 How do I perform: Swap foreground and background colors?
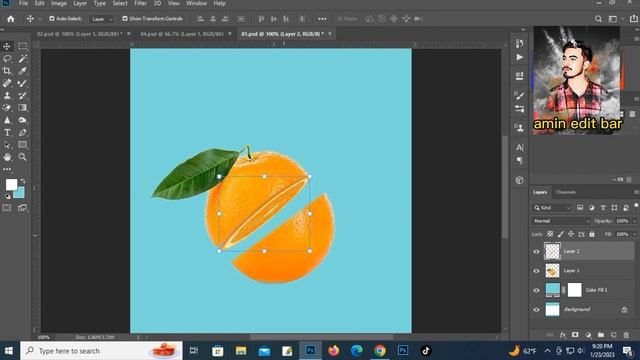23,181
